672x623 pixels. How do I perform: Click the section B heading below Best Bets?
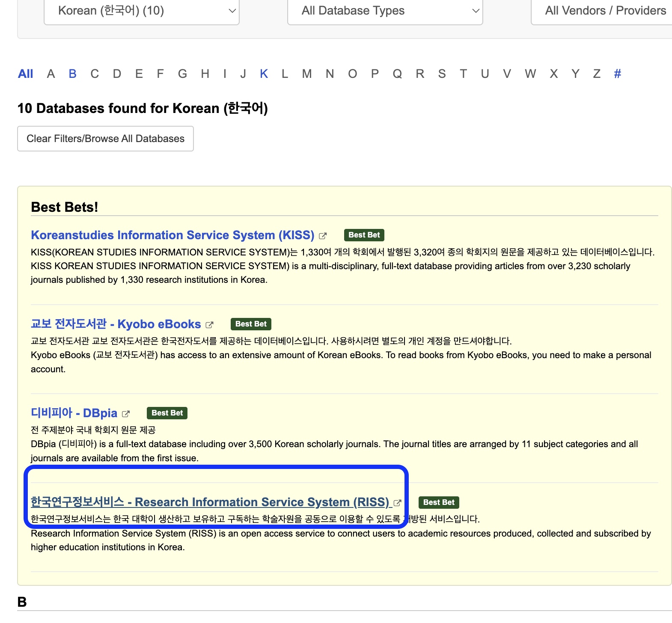click(x=22, y=602)
